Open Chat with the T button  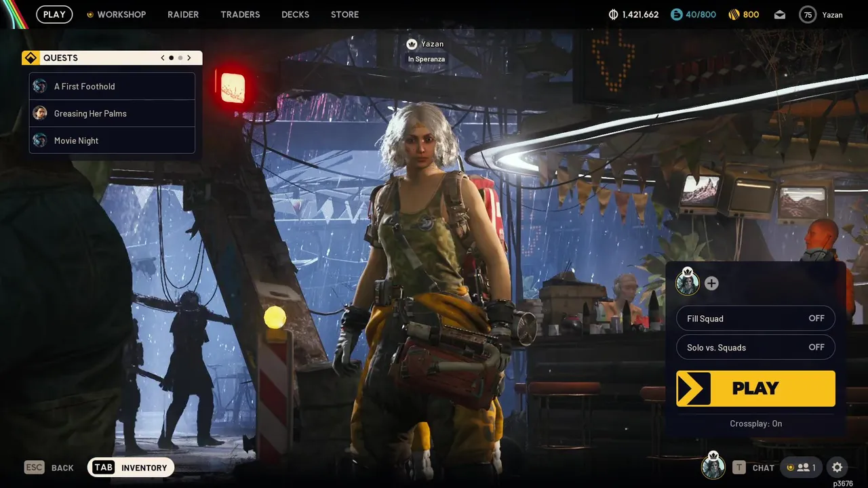(x=753, y=468)
